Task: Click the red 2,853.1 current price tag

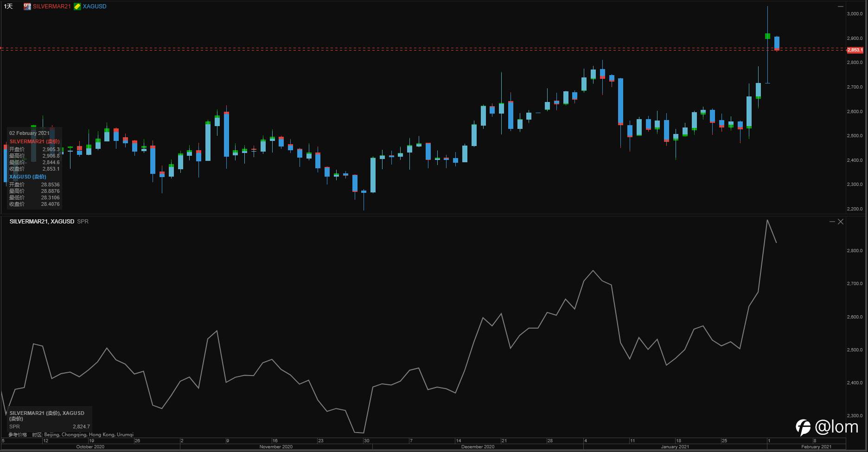Action: [x=855, y=50]
